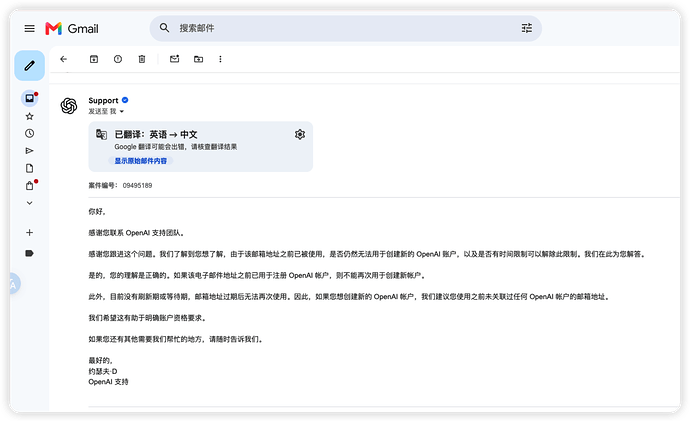This screenshot has width=690, height=421.
Task: Open the Inbox in sidebar
Action: 29,98
